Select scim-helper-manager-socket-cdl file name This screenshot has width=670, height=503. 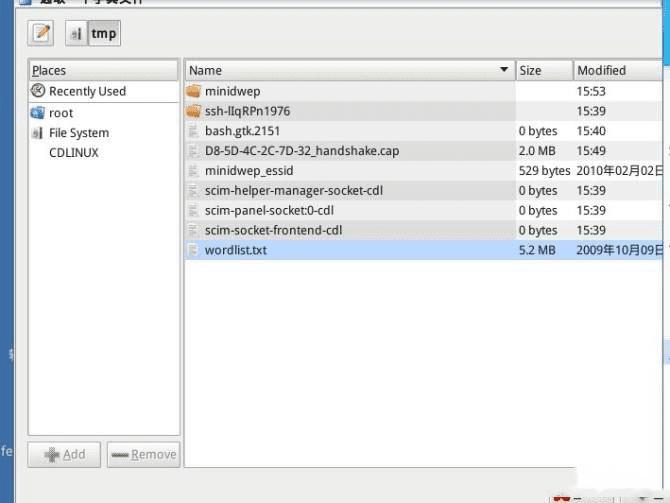(294, 191)
